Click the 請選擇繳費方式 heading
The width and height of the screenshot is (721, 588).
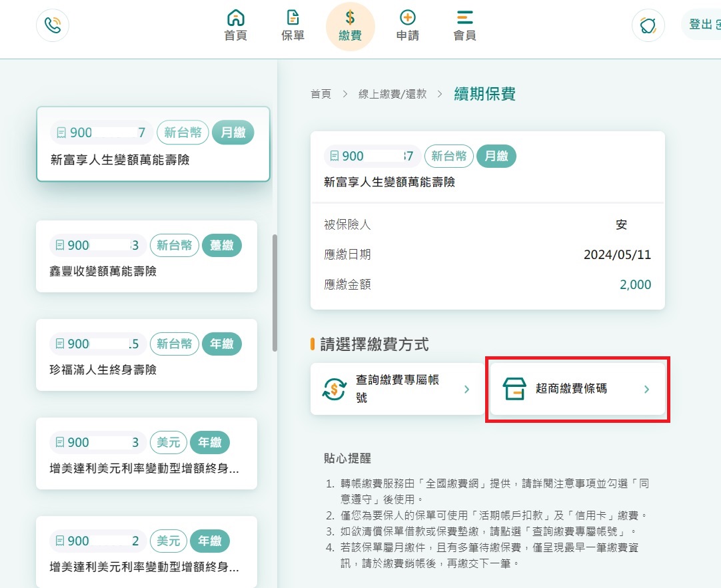(374, 344)
